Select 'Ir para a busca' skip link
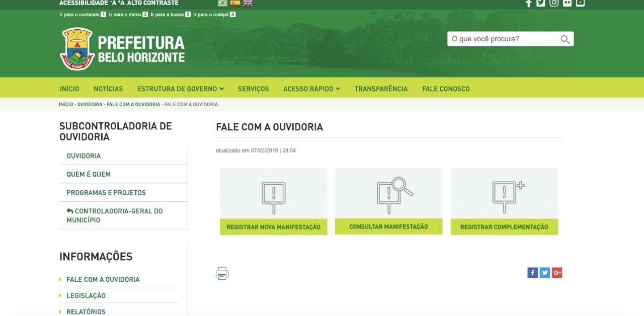The width and height of the screenshot is (644, 316). (171, 15)
